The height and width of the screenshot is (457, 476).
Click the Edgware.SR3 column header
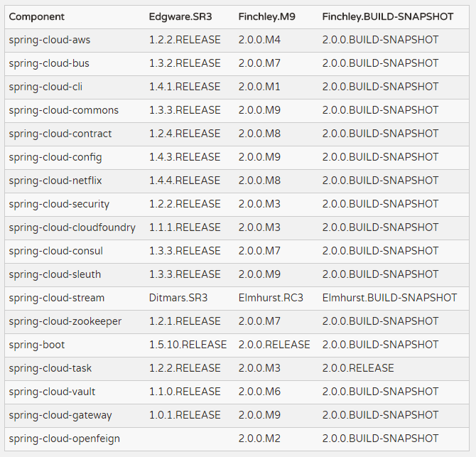[180, 16]
